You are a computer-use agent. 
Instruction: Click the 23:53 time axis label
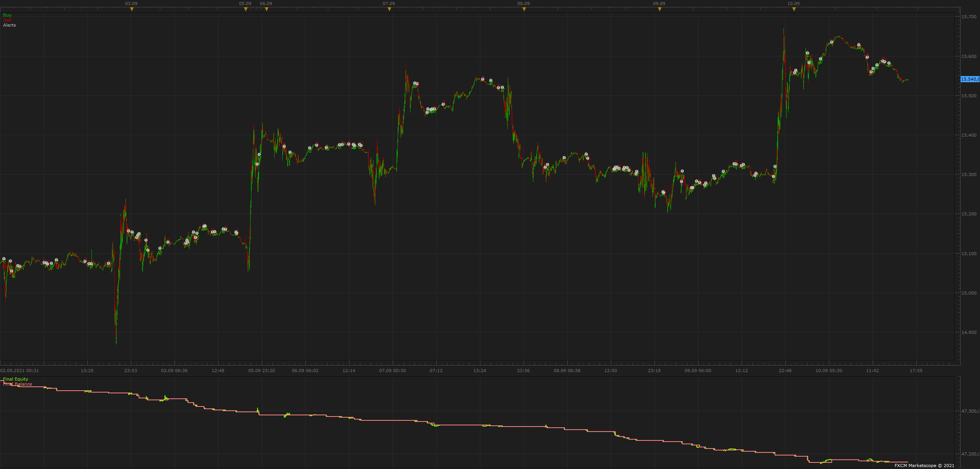pos(131,371)
